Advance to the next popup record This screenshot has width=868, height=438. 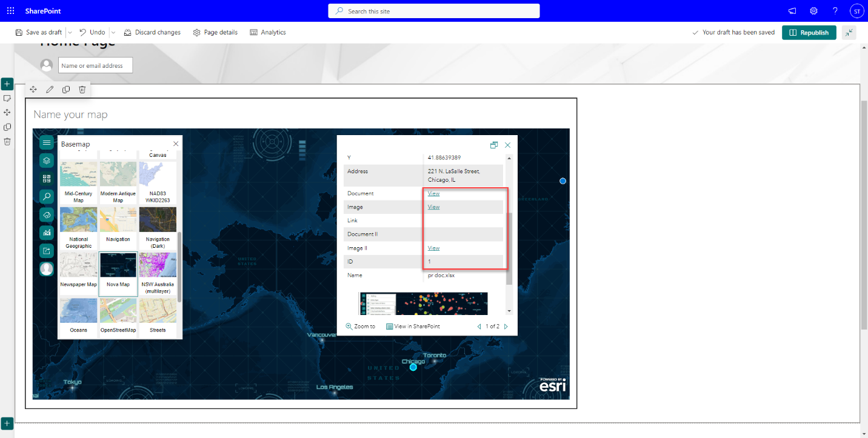coord(506,326)
